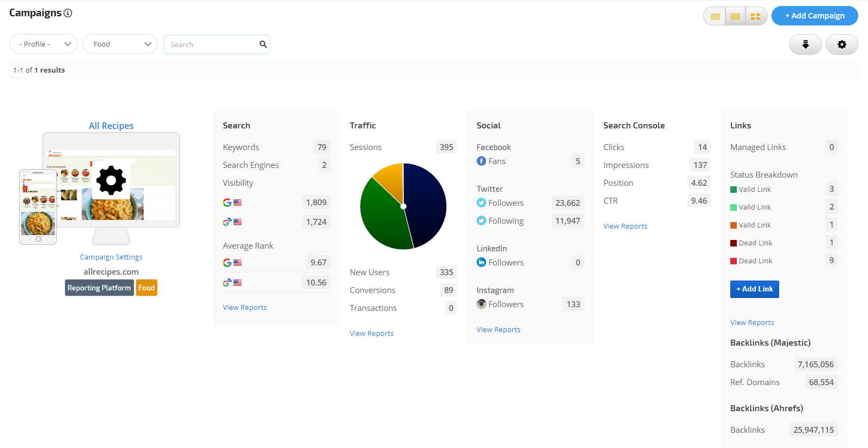Viewport: 868px width, 448px height.
Task: Open View Reports under Search Console
Action: click(625, 226)
